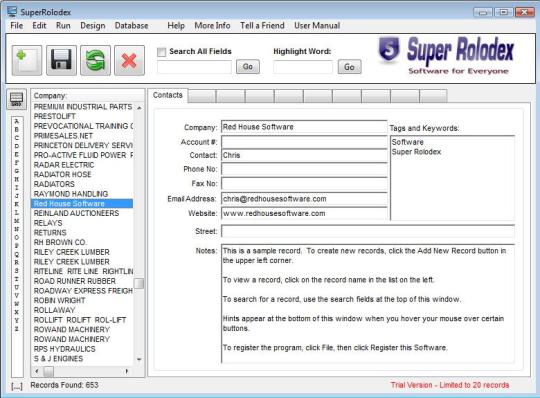Click the Street input field
Viewport: 540px width, 398px height.
368,231
